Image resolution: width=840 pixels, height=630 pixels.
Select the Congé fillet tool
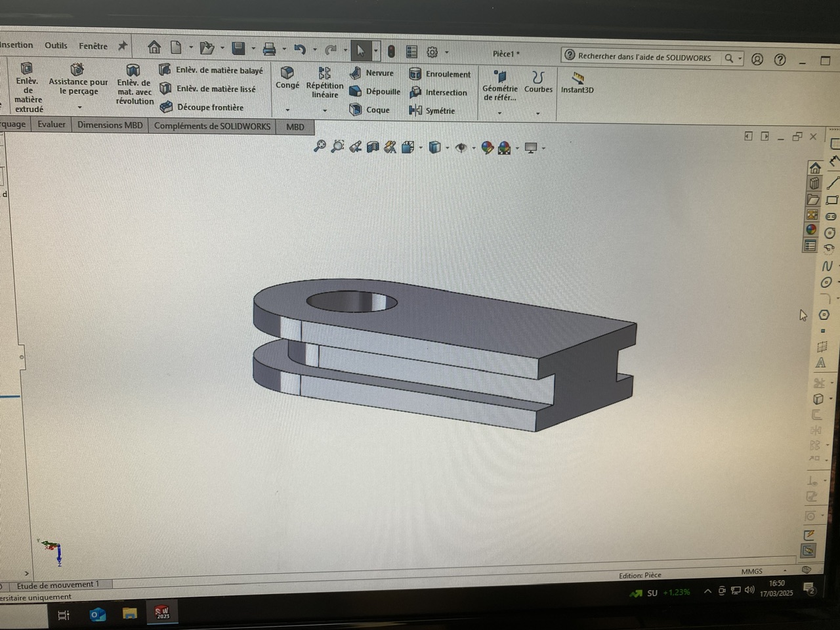pyautogui.click(x=287, y=77)
